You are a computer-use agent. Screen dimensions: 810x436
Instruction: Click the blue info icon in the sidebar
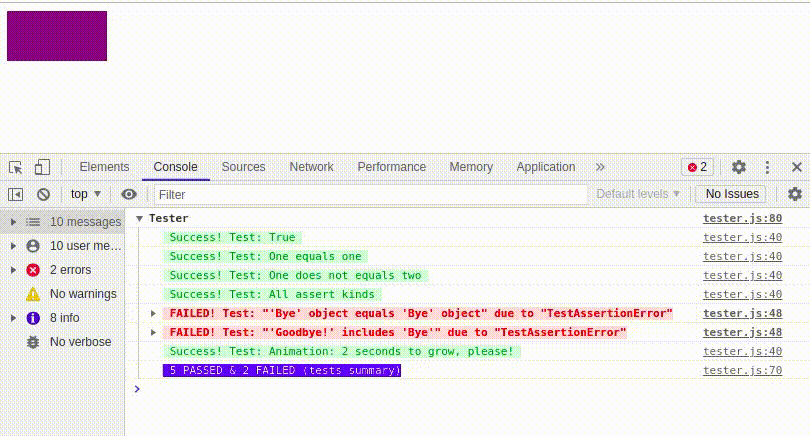tap(33, 318)
